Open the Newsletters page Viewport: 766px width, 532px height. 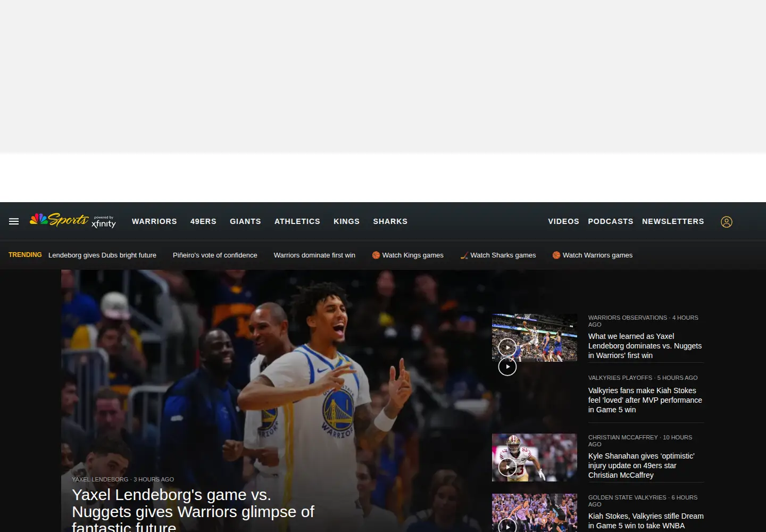click(x=673, y=221)
